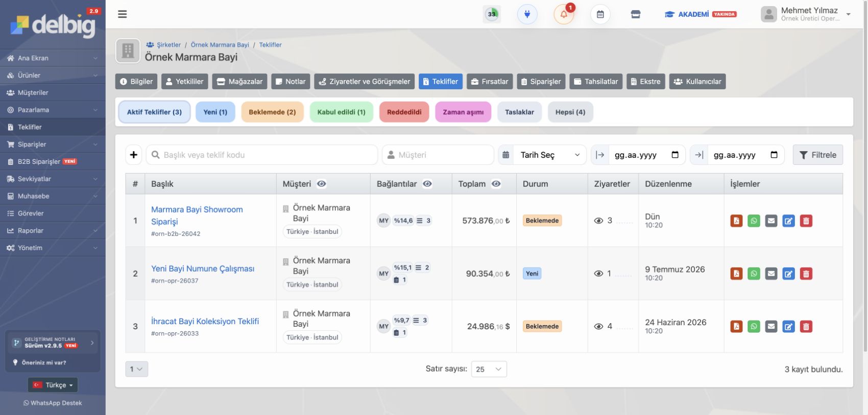The image size is (868, 415).
Task: Open the calendar icon in top bar
Action: (600, 14)
